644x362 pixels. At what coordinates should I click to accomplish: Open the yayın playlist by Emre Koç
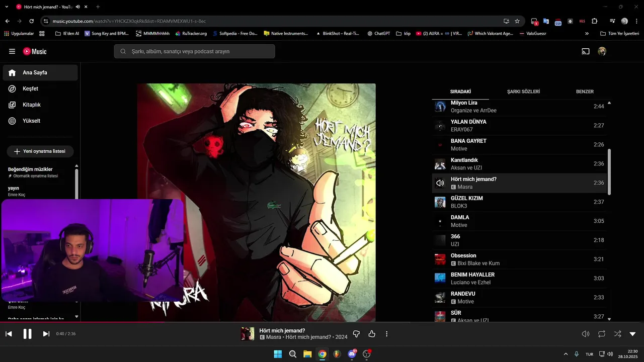[38, 191]
